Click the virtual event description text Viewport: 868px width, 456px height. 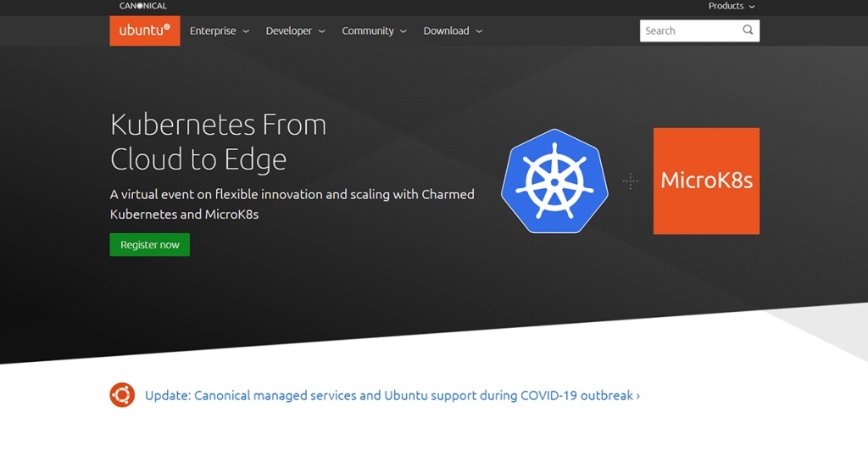292,204
